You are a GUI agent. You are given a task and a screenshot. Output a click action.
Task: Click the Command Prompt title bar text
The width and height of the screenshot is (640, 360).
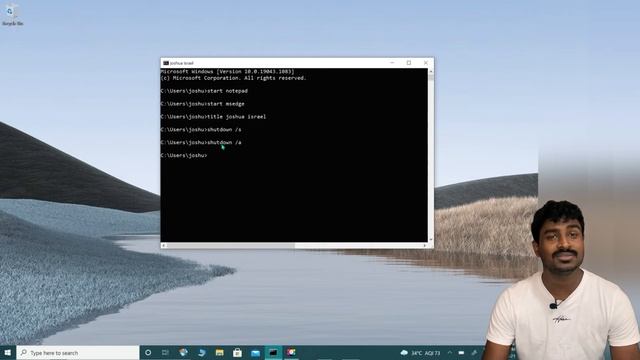(182, 63)
